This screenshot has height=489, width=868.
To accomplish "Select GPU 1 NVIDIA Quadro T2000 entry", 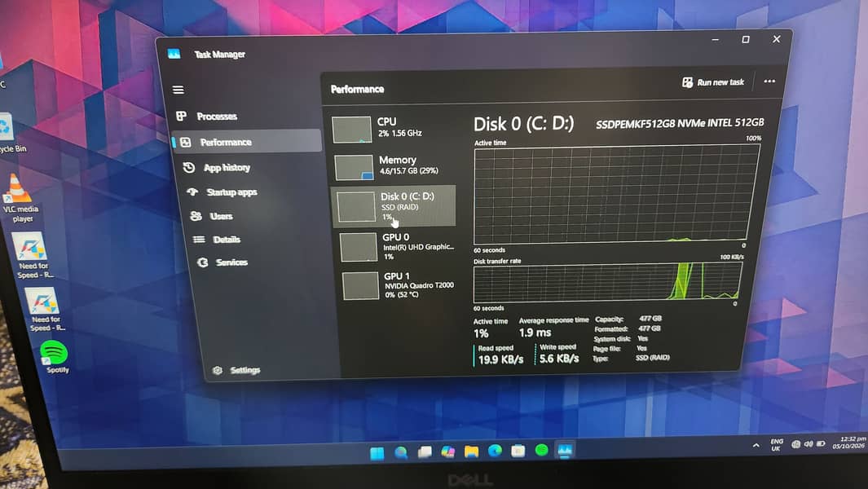I will 399,285.
